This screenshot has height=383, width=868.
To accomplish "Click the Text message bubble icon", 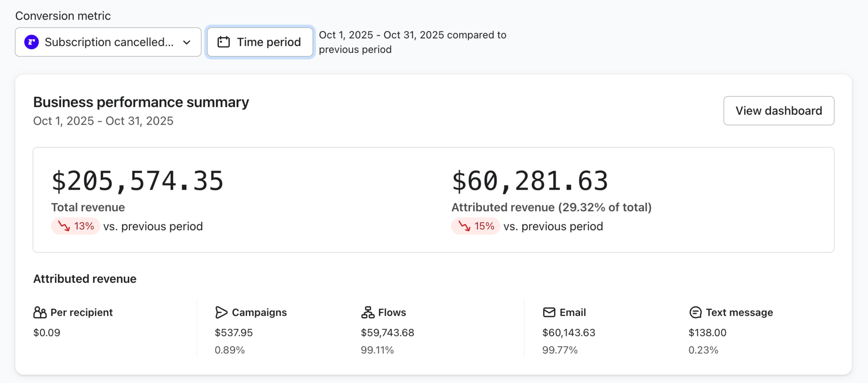I will pos(695,313).
